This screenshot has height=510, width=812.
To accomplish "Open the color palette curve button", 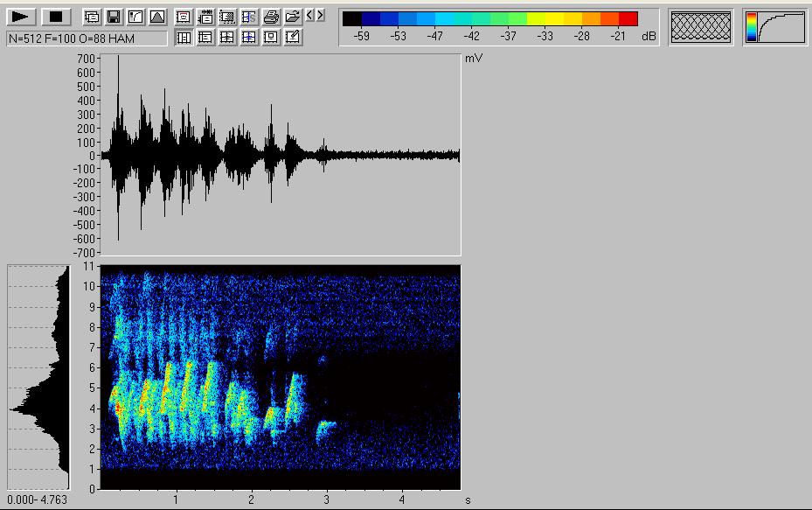I will click(x=775, y=27).
